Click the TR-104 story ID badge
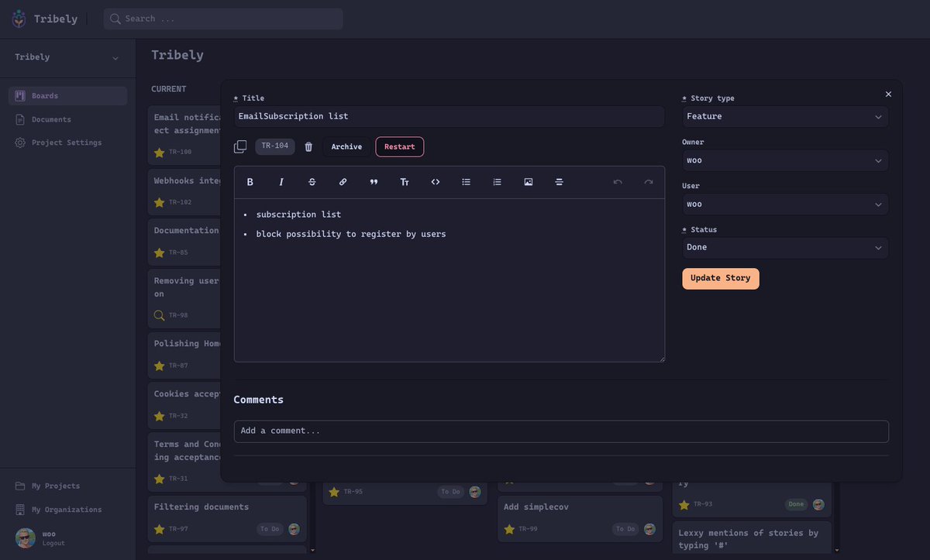Image resolution: width=930 pixels, height=560 pixels. pos(275,146)
